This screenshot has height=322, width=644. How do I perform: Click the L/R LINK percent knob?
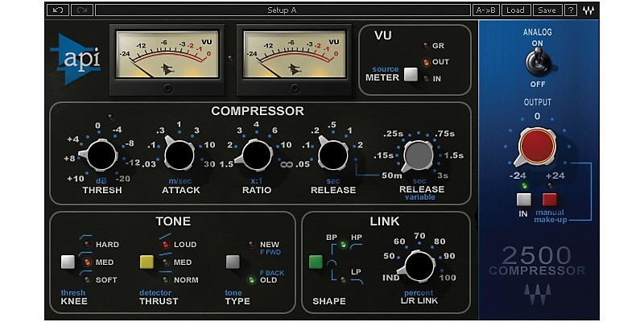[419, 266]
